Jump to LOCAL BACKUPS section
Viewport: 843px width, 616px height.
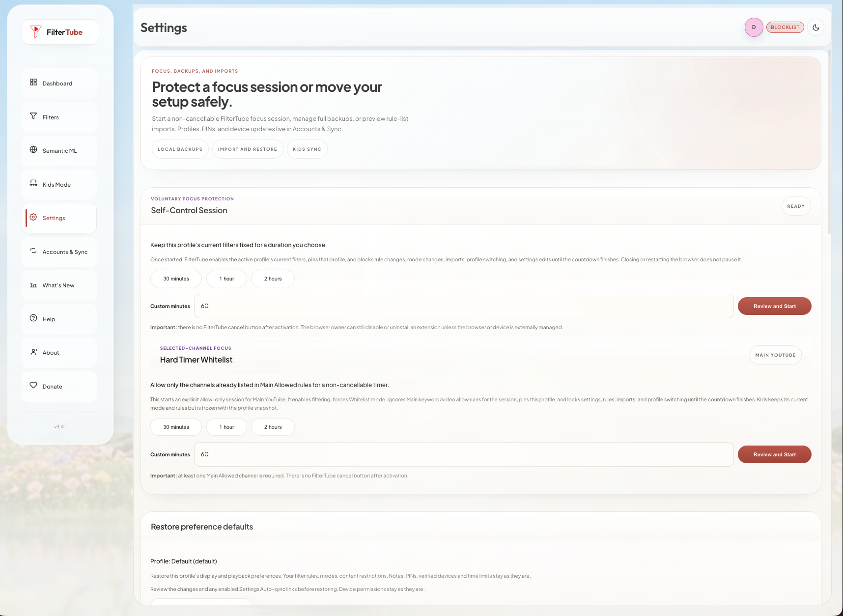(180, 149)
